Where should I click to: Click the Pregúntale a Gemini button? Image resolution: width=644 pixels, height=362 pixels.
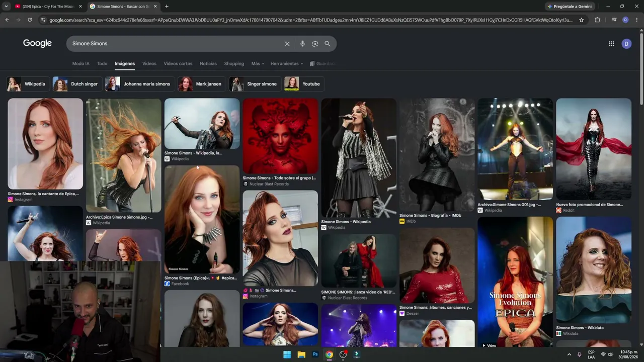click(569, 7)
